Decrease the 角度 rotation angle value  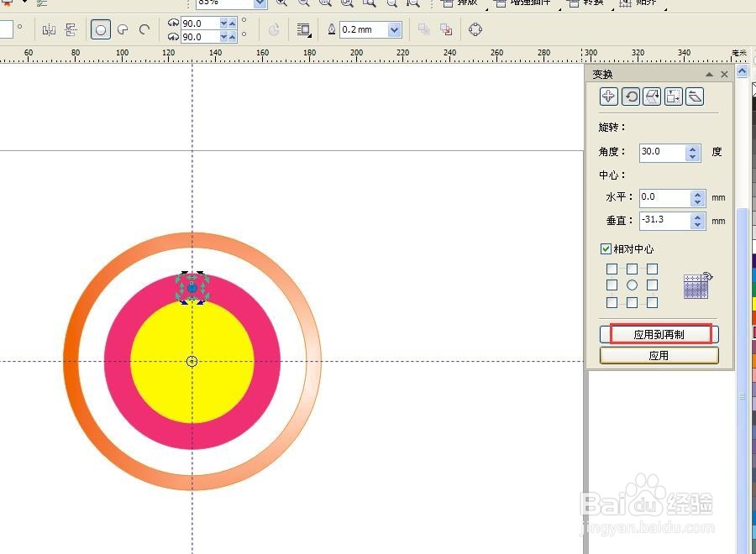click(x=693, y=157)
